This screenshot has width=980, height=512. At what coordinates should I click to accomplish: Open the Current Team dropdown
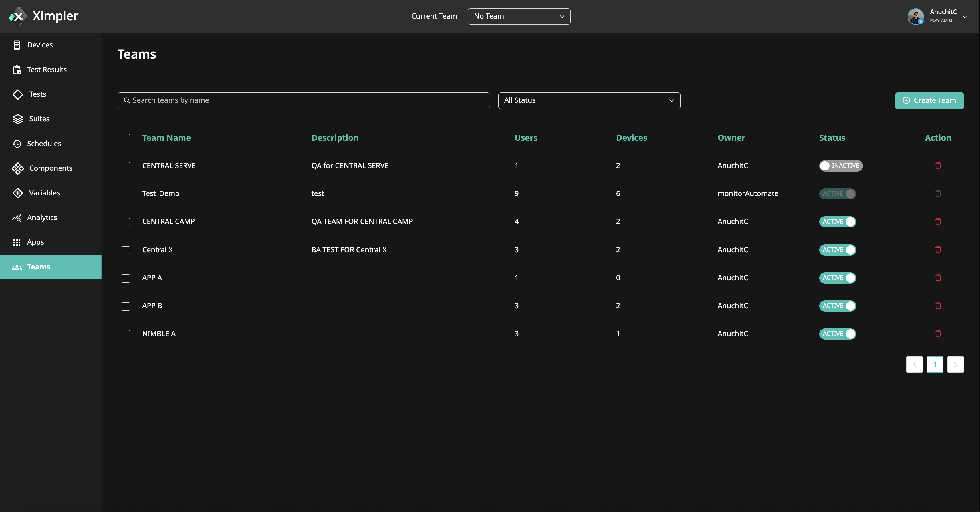(x=519, y=16)
